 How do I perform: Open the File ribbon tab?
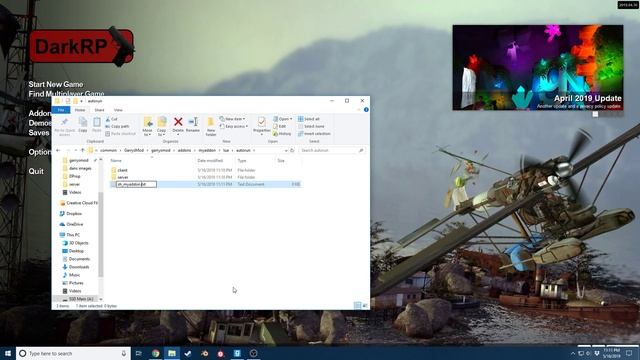(61, 110)
